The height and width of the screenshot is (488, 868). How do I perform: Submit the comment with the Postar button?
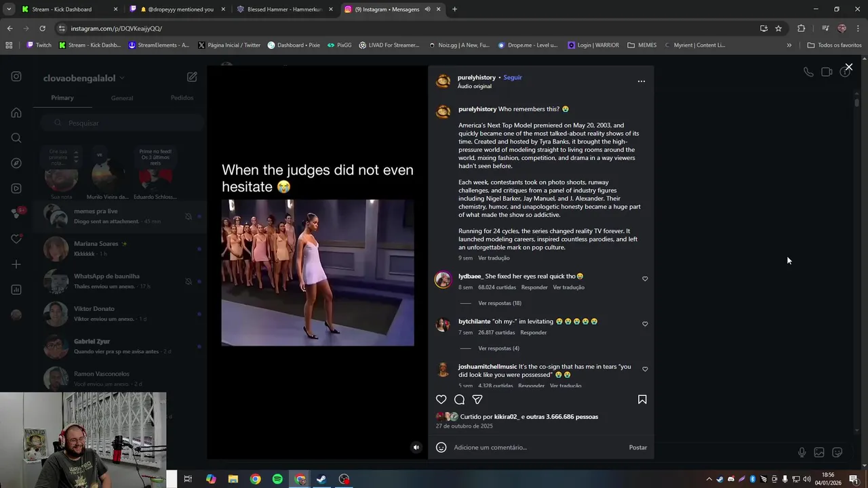(637, 447)
